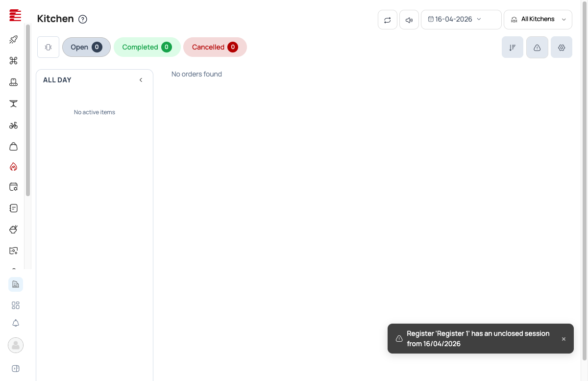
Task: Open the user profile avatar
Action: pyautogui.click(x=16, y=345)
